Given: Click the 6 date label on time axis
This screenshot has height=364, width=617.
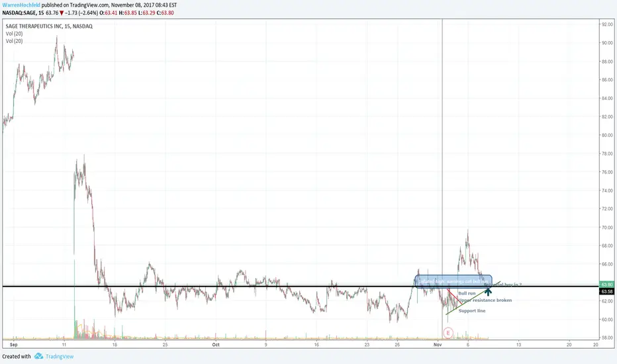Looking at the screenshot, I should (468, 345).
